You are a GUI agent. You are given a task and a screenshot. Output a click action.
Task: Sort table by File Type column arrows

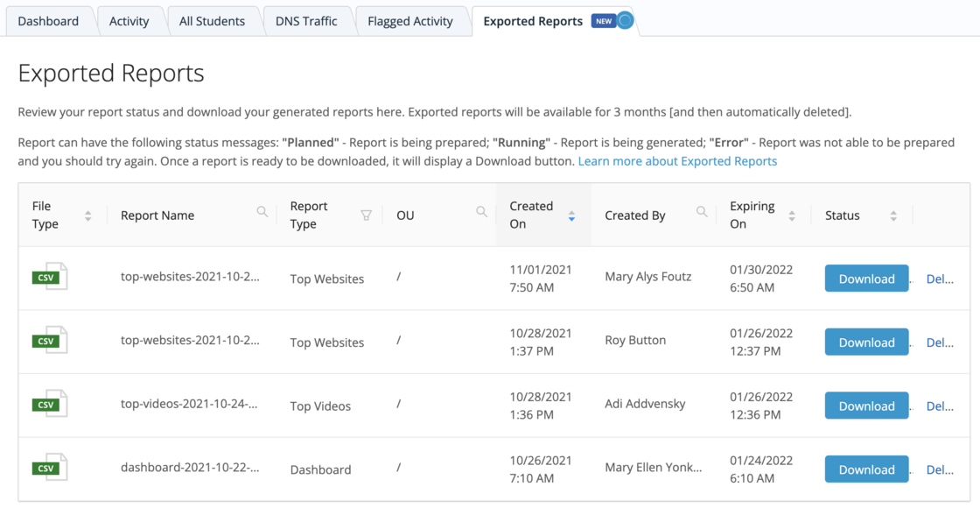(x=87, y=215)
